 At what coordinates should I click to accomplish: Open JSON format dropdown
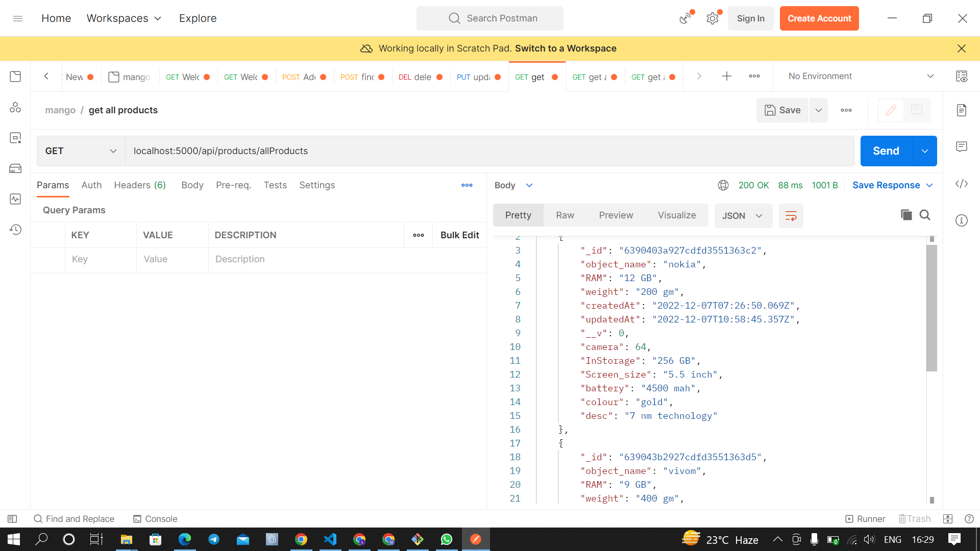[x=743, y=216]
